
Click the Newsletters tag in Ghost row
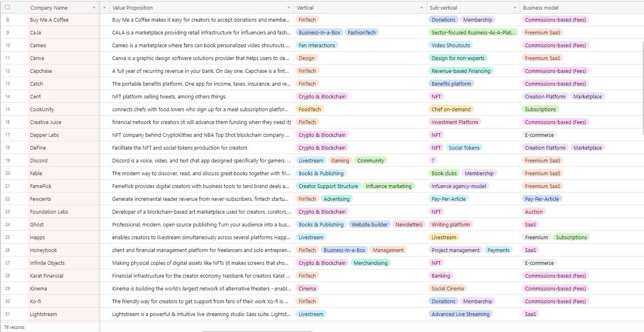point(409,224)
